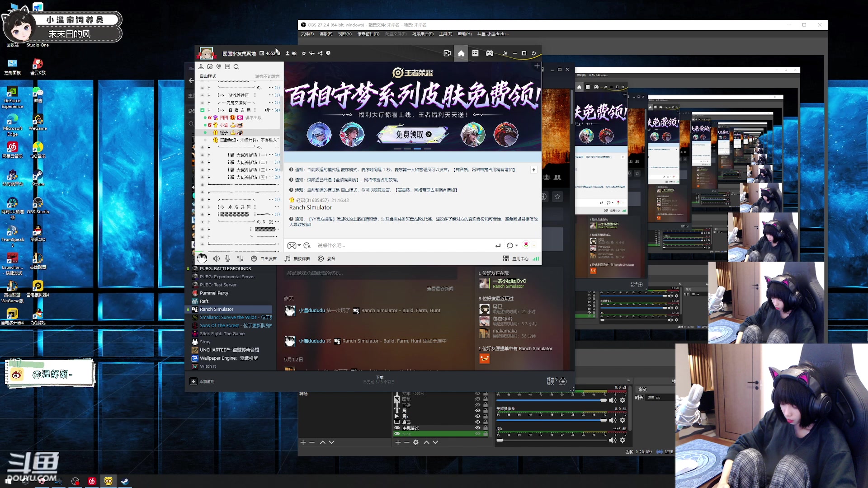The height and width of the screenshot is (488, 868).
Task: Open OBS 工具(T) menu
Action: (445, 34)
